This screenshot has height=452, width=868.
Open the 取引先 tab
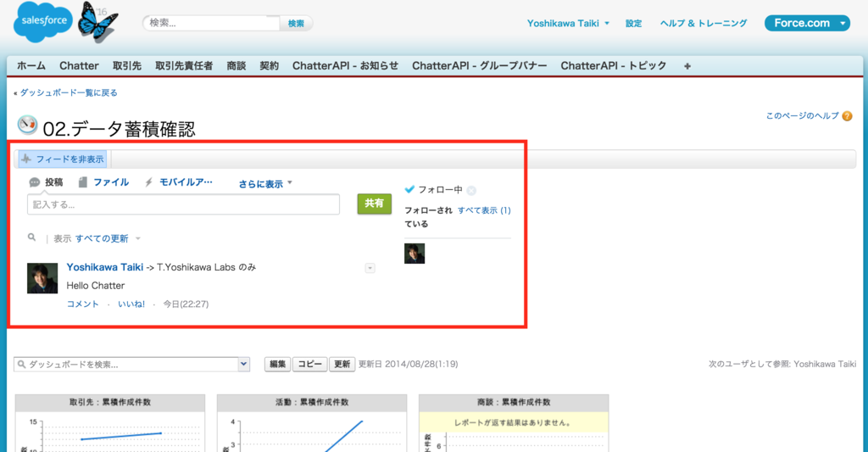point(127,66)
